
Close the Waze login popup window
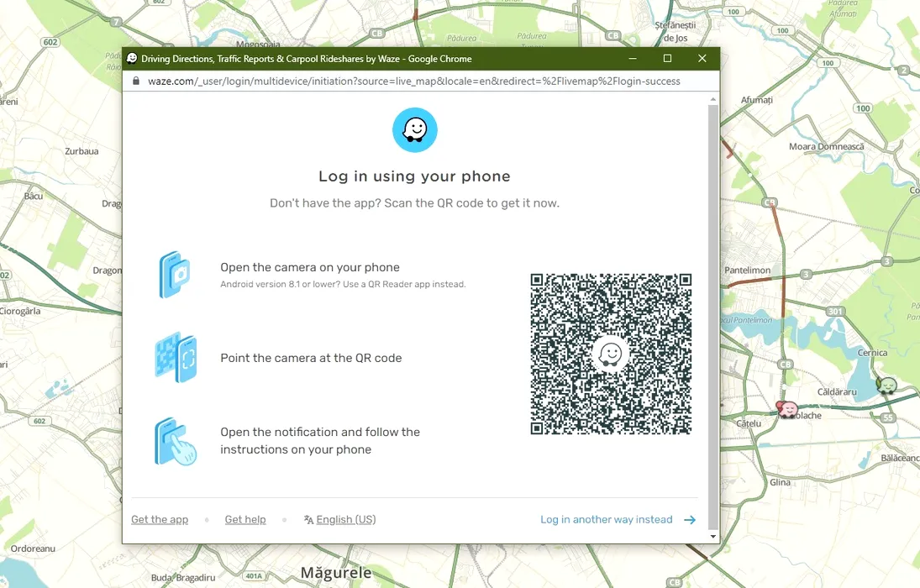click(702, 58)
